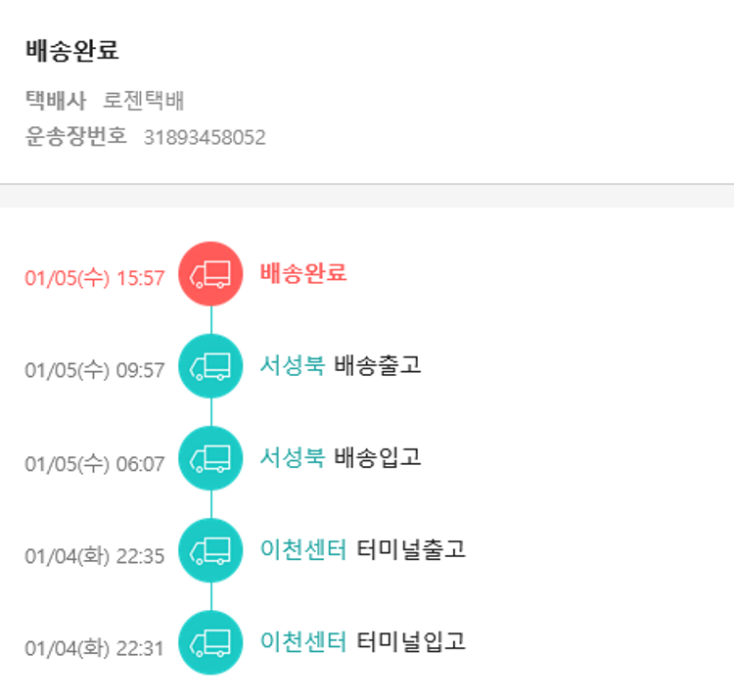Open the 이천센터 location in the 터미널출고 row
The width and height of the screenshot is (734, 700).
point(303,549)
